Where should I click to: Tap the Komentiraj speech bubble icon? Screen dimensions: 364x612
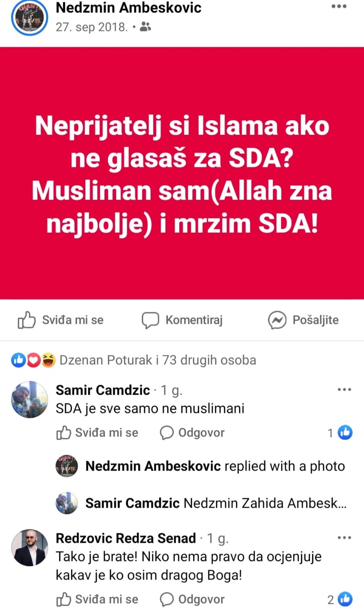(x=150, y=320)
